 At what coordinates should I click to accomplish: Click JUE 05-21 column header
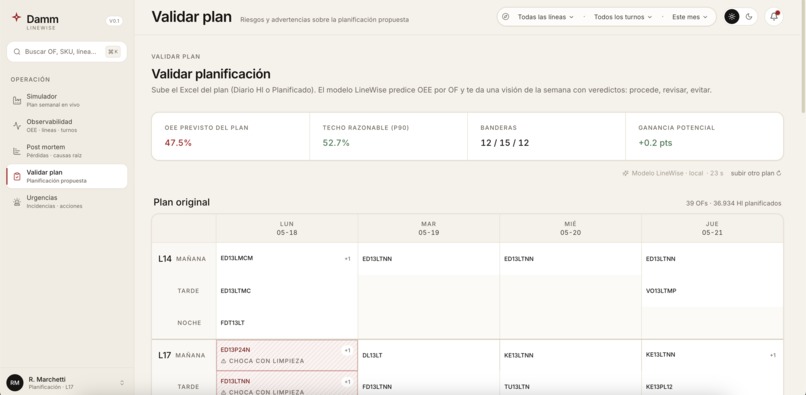click(712, 228)
